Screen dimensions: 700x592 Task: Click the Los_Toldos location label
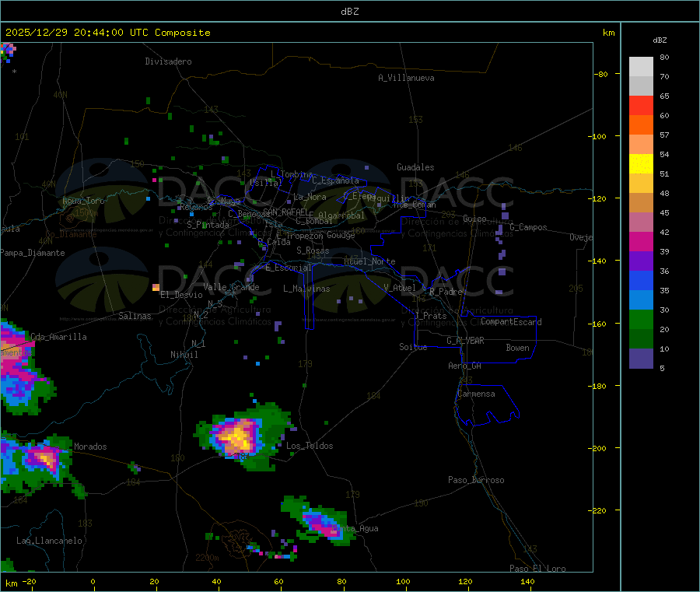[x=310, y=446]
